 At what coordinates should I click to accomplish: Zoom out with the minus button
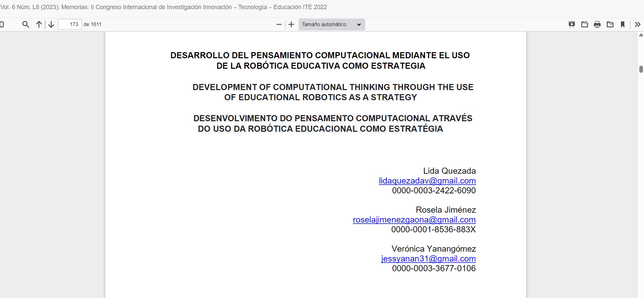pyautogui.click(x=279, y=24)
